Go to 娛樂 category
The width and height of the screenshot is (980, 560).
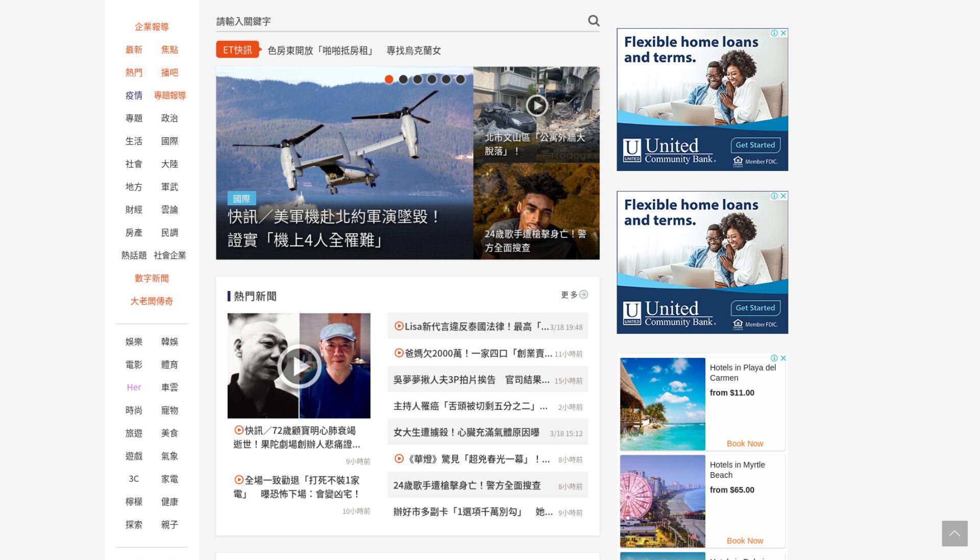click(134, 342)
